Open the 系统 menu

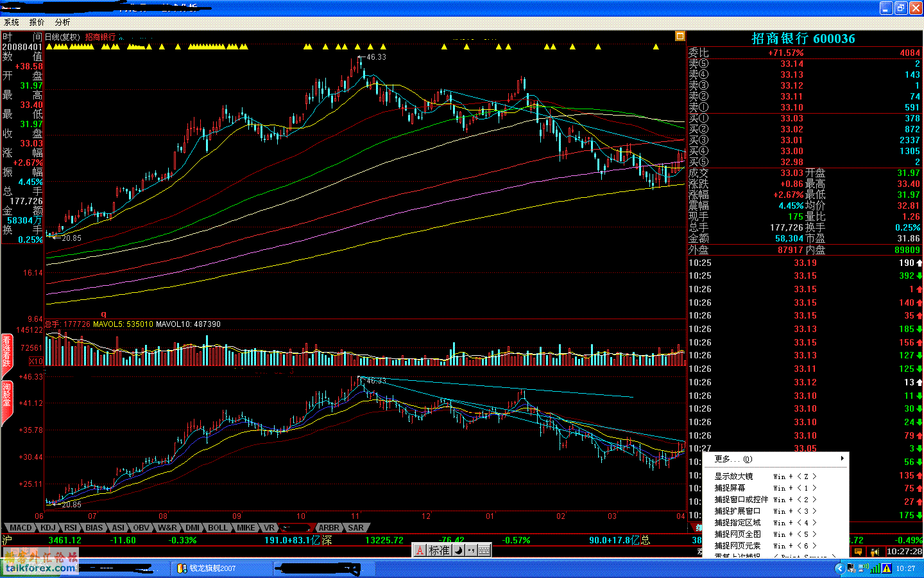pyautogui.click(x=12, y=22)
